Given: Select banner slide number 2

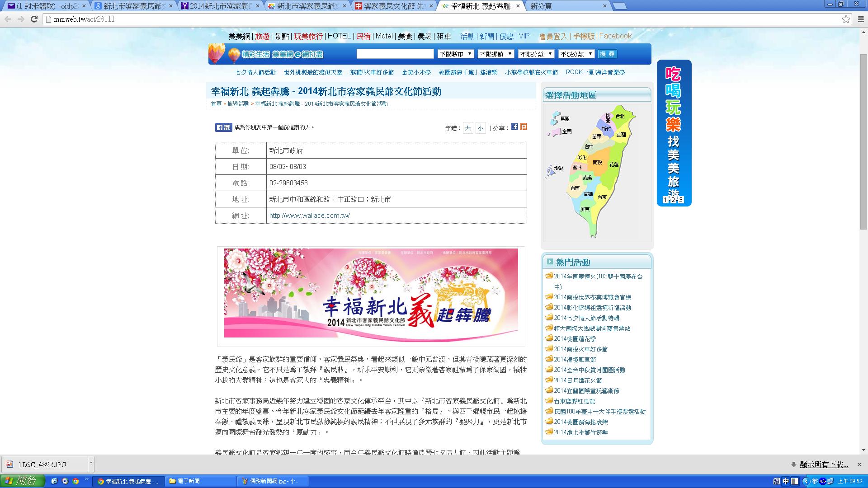Looking at the screenshot, I should pos(673,200).
